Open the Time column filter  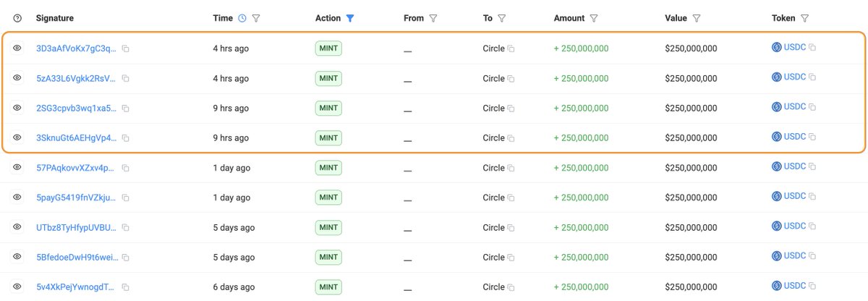point(255,18)
